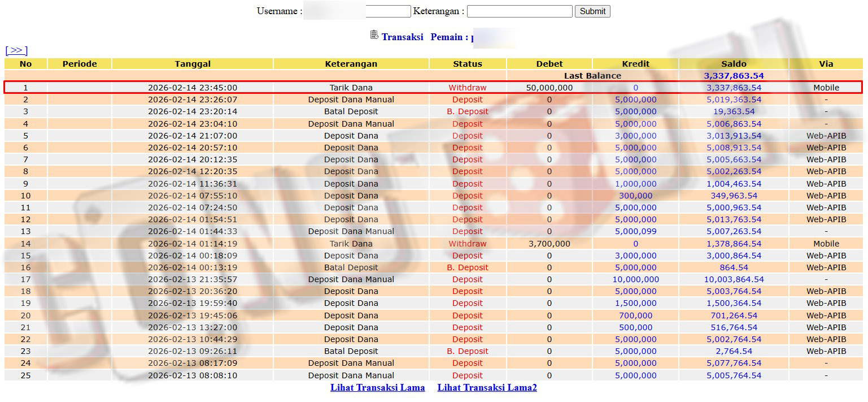Select the Last Balance 3,337,863.54 amount
The image size is (868, 402).
(x=733, y=76)
